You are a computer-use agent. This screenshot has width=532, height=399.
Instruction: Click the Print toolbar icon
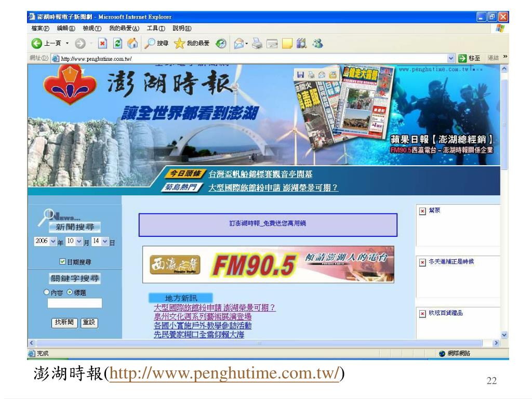[257, 44]
